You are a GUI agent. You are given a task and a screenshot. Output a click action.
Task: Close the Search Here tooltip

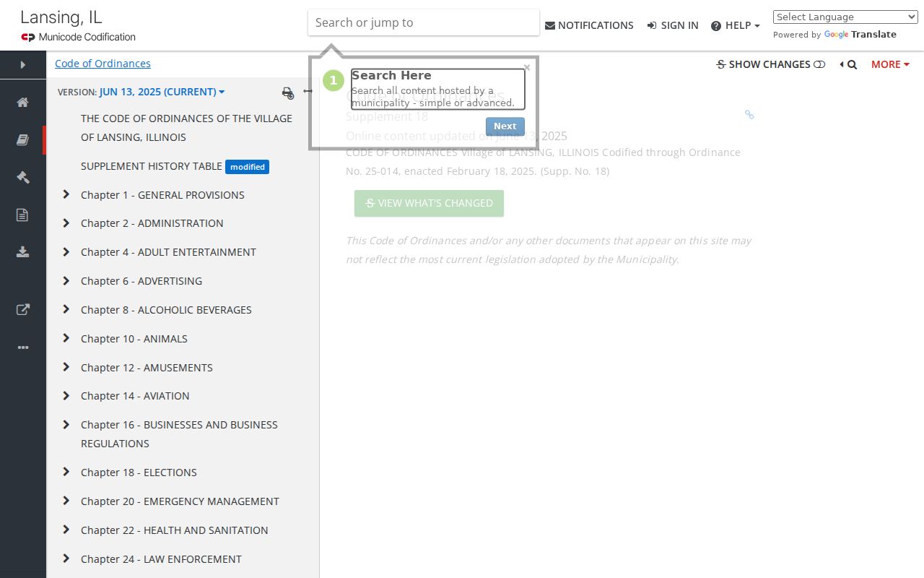coord(527,67)
